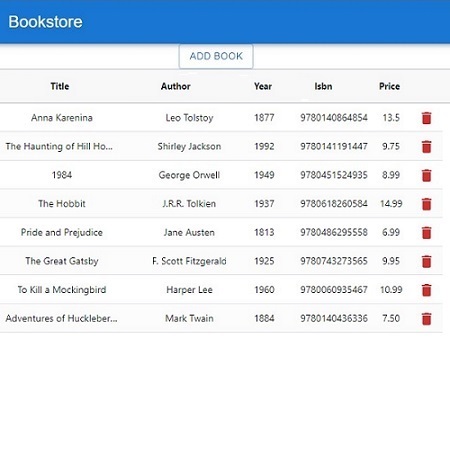Click year 1925 cell

[264, 261]
